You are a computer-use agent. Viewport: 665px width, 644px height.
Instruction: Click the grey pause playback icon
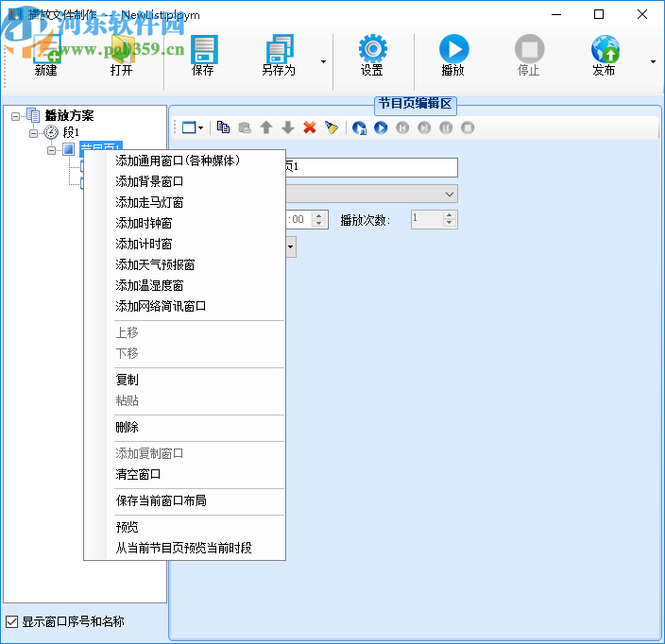point(446,127)
